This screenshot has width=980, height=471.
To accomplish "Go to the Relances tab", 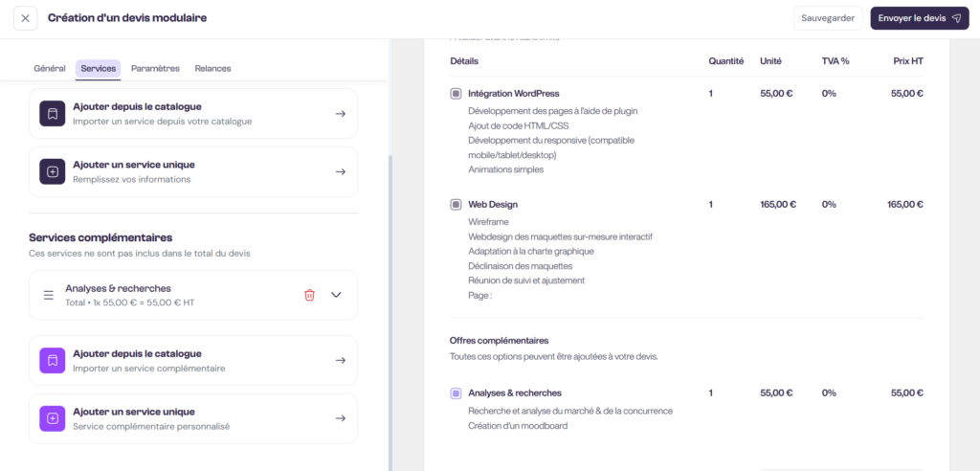I will pyautogui.click(x=212, y=69).
